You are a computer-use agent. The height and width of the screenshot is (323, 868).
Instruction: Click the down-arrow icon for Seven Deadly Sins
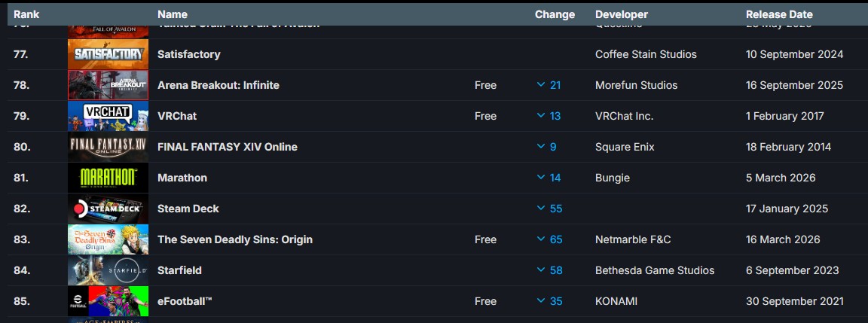pyautogui.click(x=541, y=240)
